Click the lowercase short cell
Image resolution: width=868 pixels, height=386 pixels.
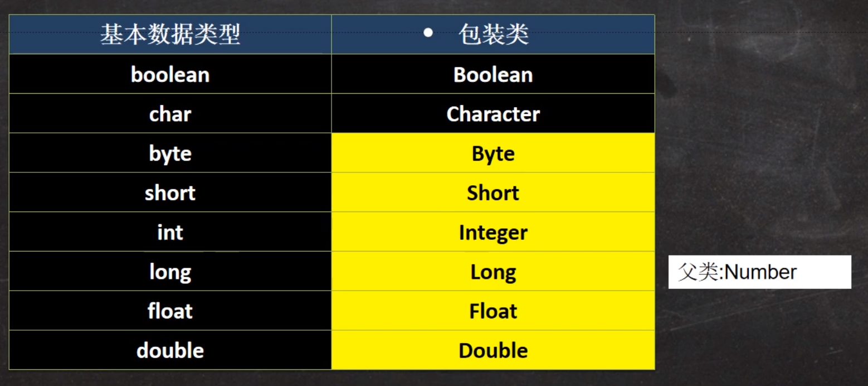tap(170, 193)
